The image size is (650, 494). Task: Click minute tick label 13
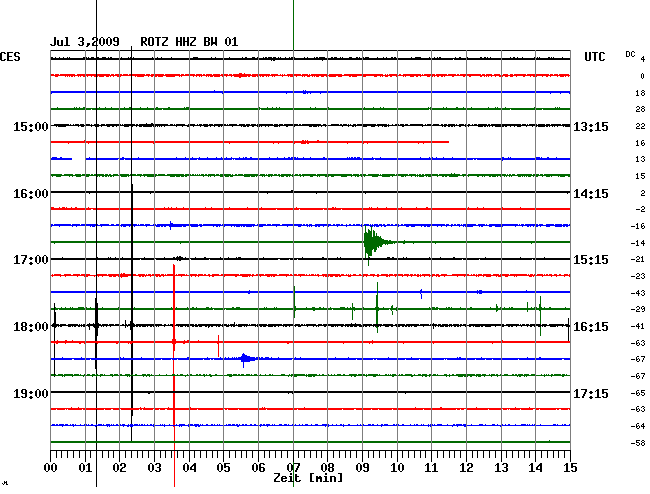(x=501, y=468)
